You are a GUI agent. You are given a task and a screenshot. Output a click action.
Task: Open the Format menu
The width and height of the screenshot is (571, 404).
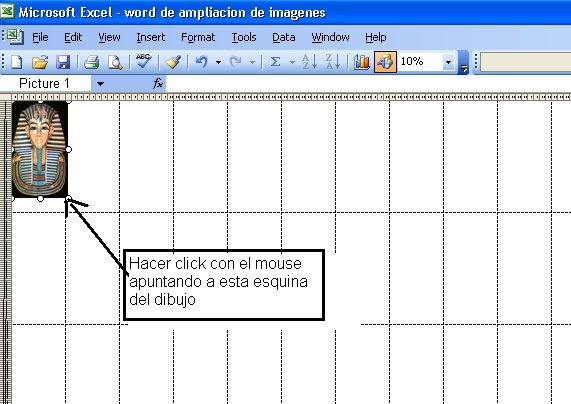click(x=198, y=37)
